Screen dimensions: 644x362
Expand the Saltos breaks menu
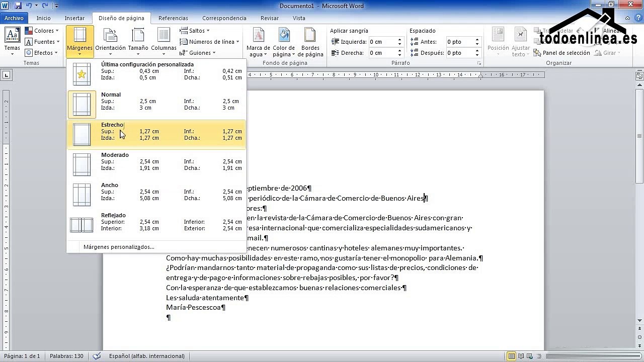click(x=195, y=31)
